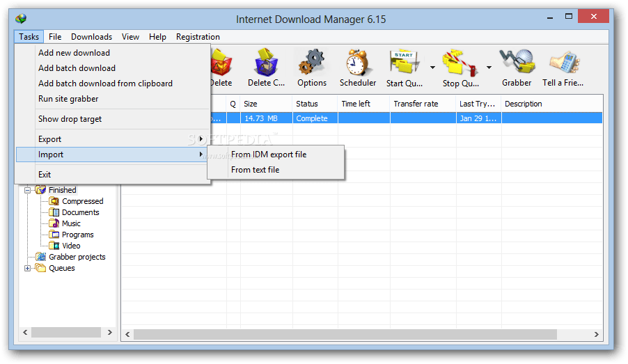Click the Complete status cell
This screenshot has width=628, height=364.
coord(315,118)
